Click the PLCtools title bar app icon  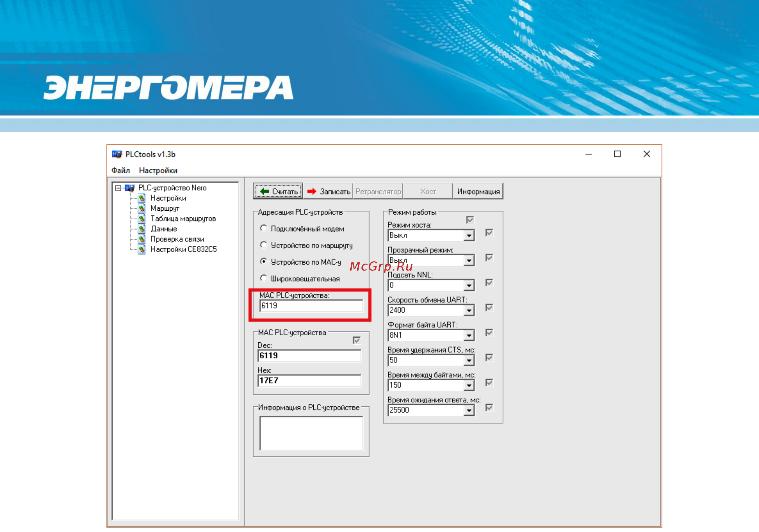click(x=117, y=154)
